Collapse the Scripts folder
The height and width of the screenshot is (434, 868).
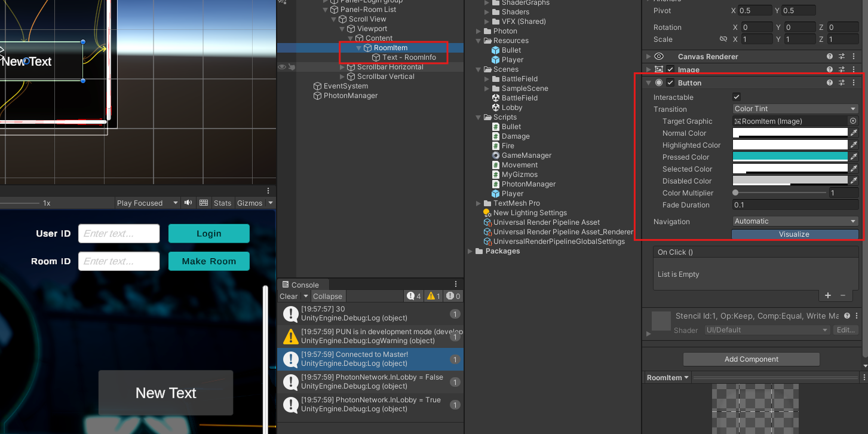click(479, 117)
